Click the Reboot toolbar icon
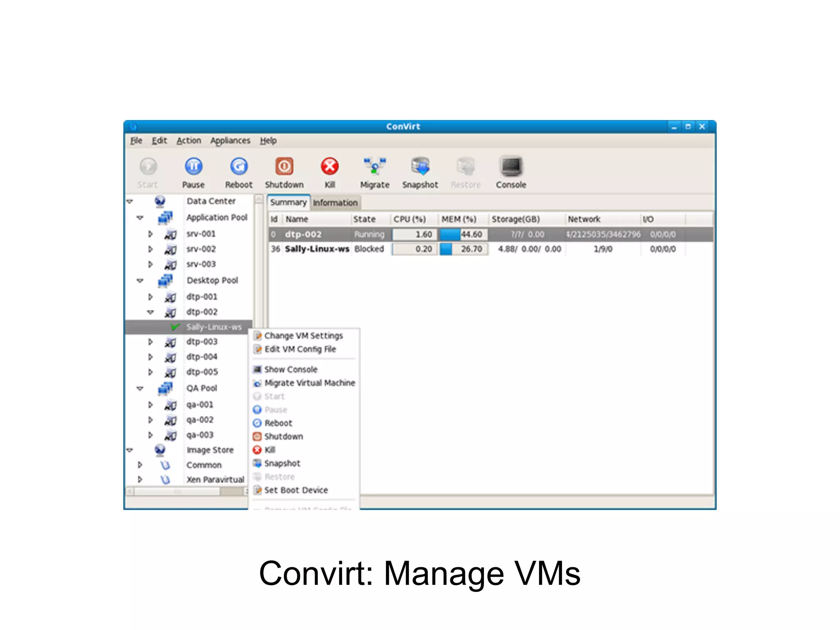This screenshot has height=630, width=840. pos(239,167)
